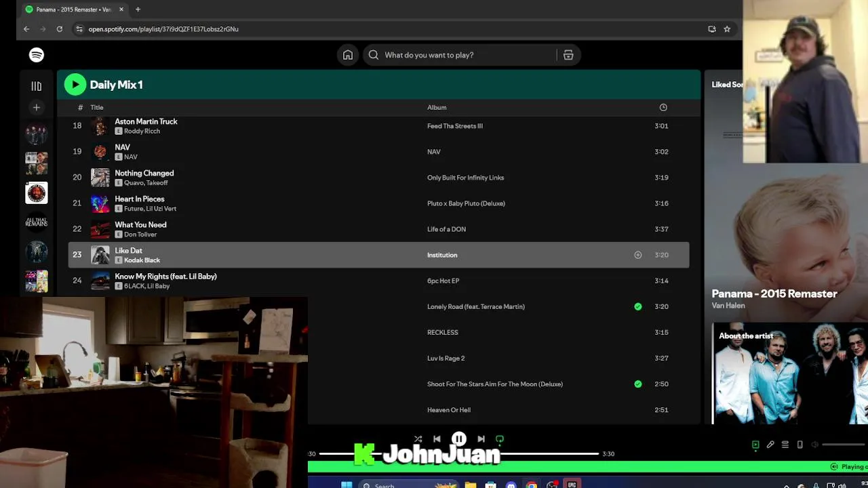Go to Spotify Home icon
The width and height of the screenshot is (868, 488).
click(348, 55)
